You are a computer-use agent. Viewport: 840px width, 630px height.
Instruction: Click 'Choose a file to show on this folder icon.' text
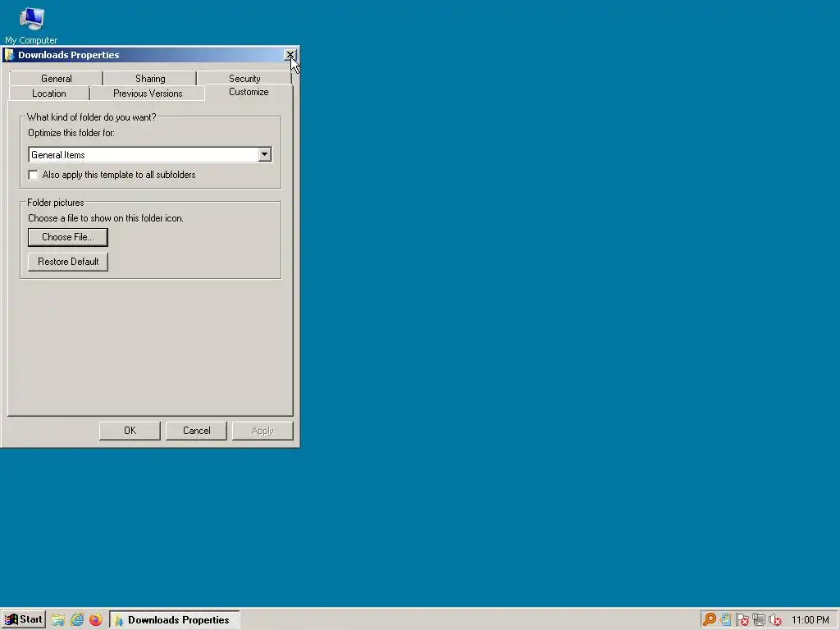[x=106, y=218]
